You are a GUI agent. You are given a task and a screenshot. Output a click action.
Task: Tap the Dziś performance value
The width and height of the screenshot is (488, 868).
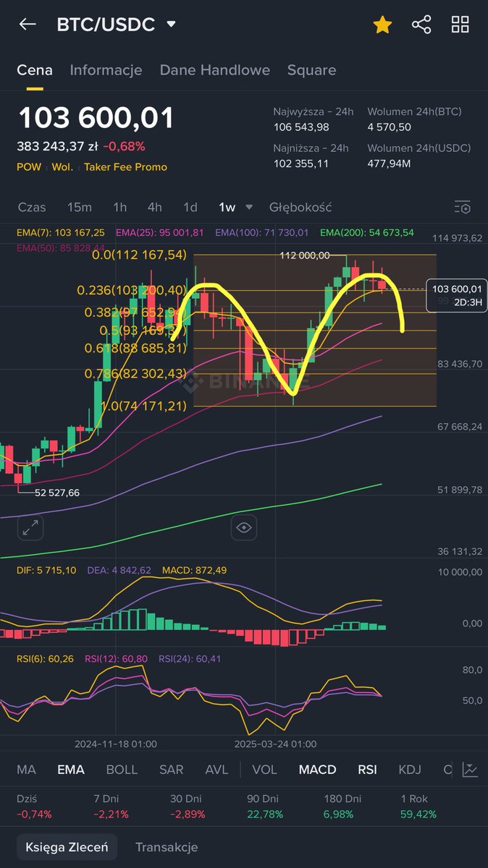pos(34,814)
